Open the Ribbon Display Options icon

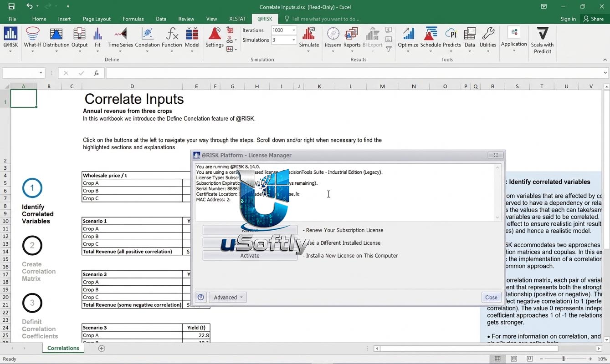pos(544,6)
